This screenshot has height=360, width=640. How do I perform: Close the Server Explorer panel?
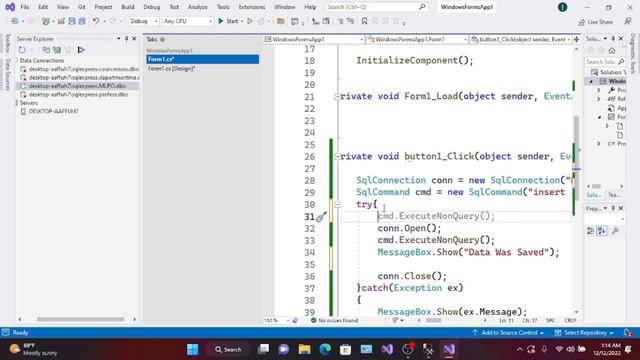point(134,39)
